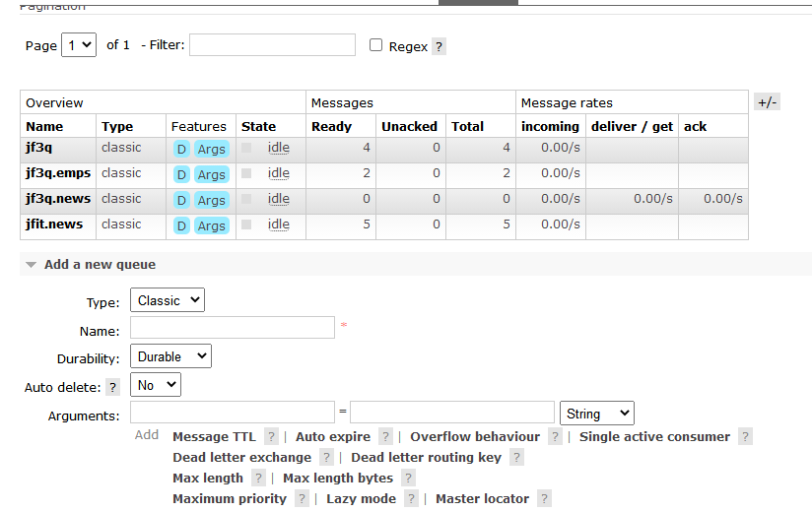The width and height of the screenshot is (812, 512).
Task: Show Message TTL help icon
Action: [271, 436]
